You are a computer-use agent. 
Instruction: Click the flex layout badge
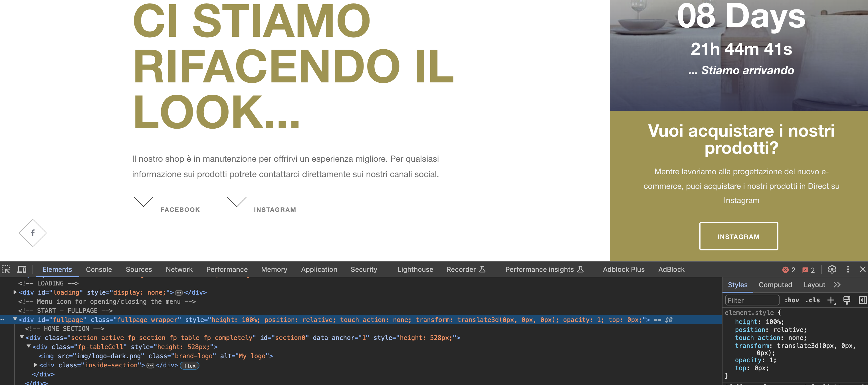[x=189, y=365]
